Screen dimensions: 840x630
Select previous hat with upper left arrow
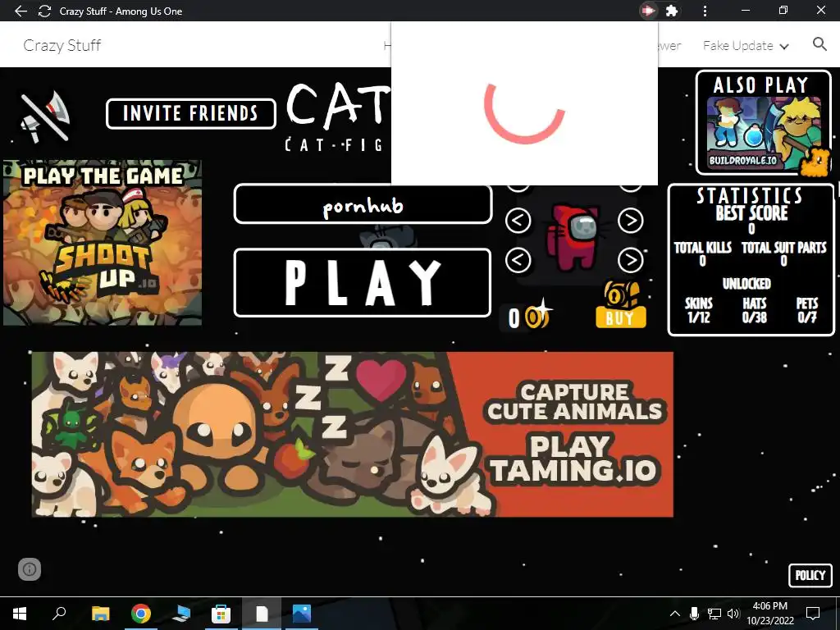pyautogui.click(x=518, y=221)
